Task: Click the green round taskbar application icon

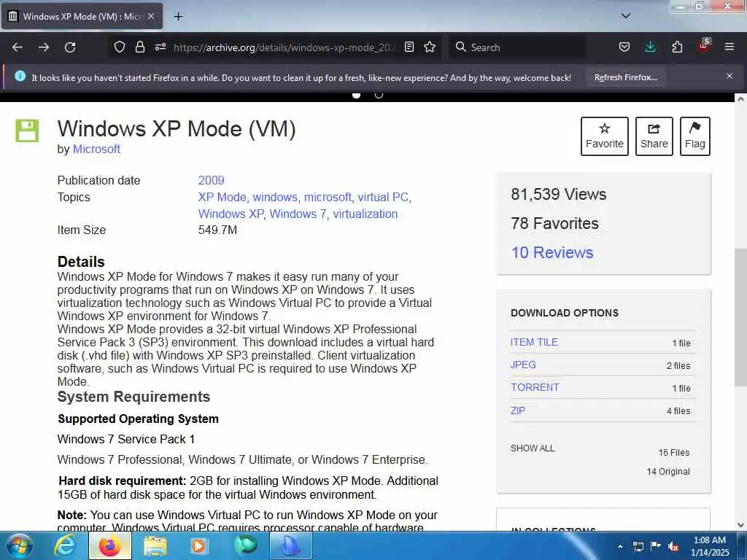Action: 246,545
